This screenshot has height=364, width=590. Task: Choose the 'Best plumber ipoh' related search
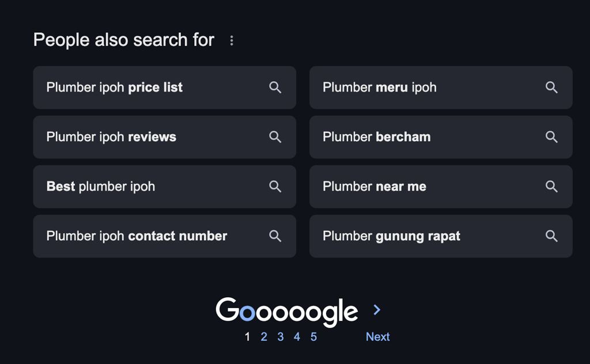[101, 187]
